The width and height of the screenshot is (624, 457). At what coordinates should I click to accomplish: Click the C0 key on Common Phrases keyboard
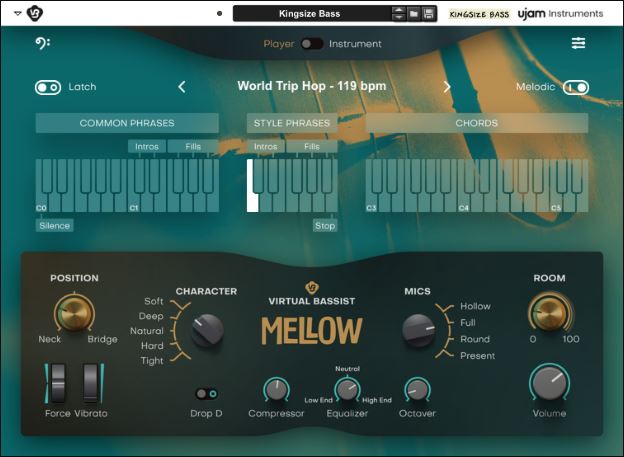[x=41, y=203]
